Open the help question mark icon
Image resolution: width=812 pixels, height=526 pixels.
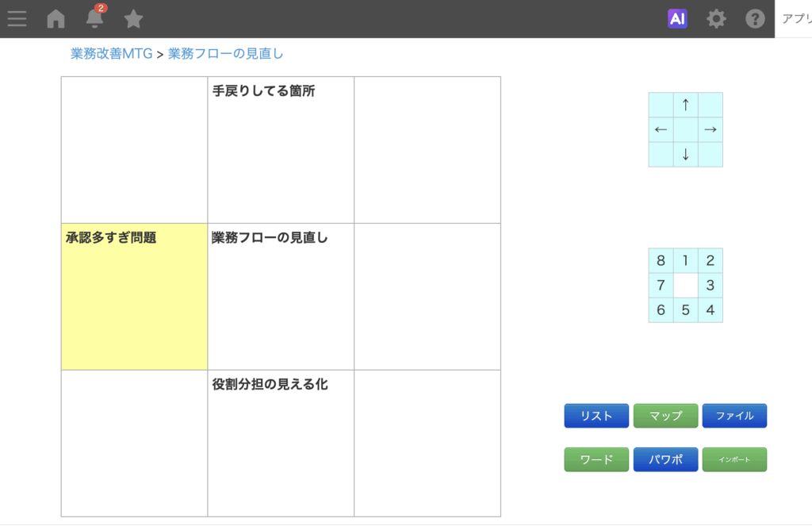coord(755,18)
